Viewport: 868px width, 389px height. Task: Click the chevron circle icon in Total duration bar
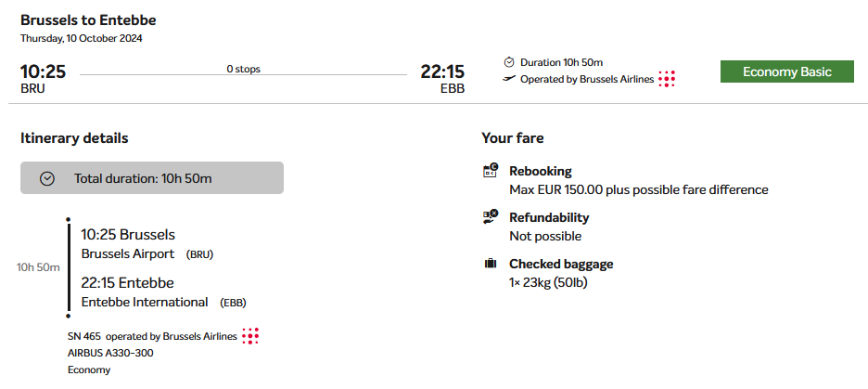[x=47, y=178]
